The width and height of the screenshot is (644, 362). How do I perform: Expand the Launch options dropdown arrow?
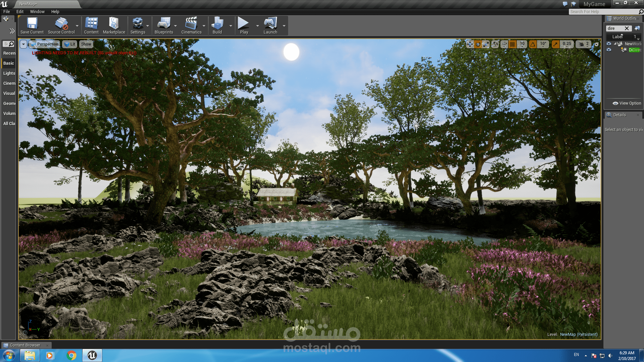(x=284, y=26)
